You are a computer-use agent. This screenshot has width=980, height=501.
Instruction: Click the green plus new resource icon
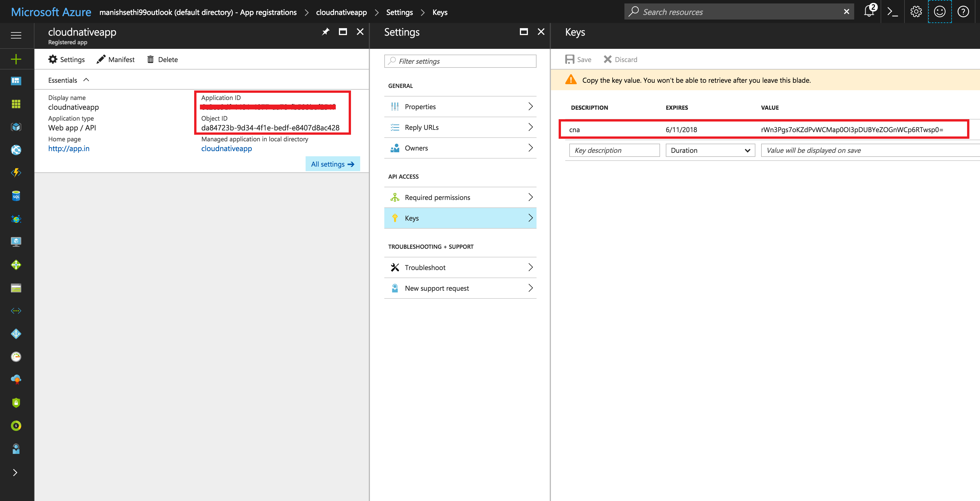pyautogui.click(x=16, y=59)
